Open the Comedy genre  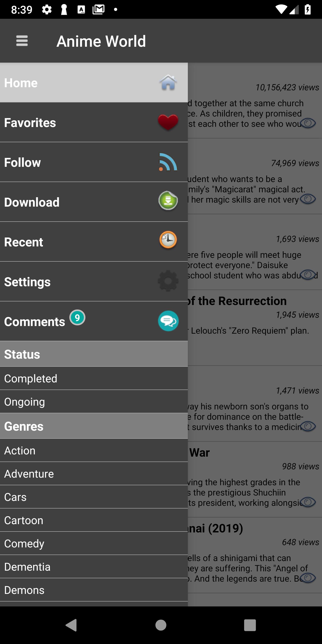94,543
